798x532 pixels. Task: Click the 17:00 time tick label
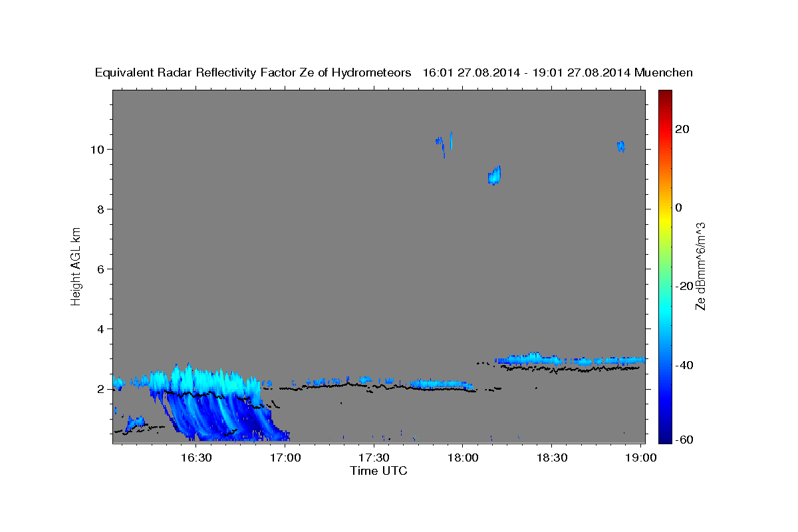[x=285, y=458]
